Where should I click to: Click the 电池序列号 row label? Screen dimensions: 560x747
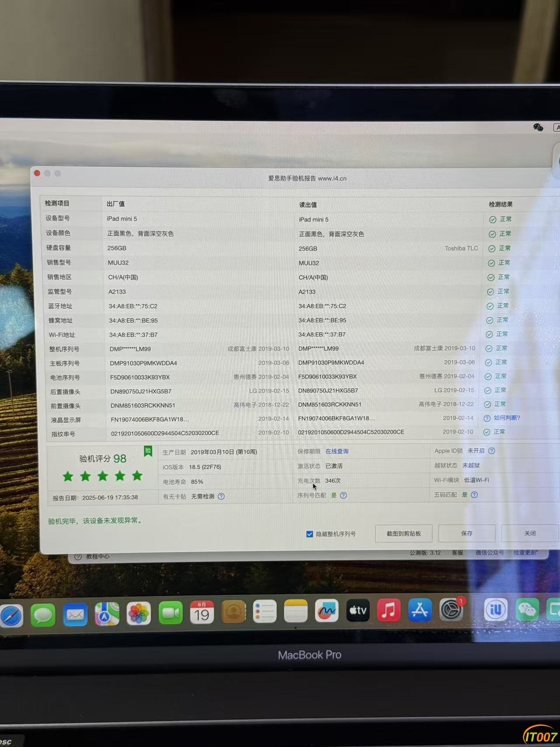tap(65, 378)
